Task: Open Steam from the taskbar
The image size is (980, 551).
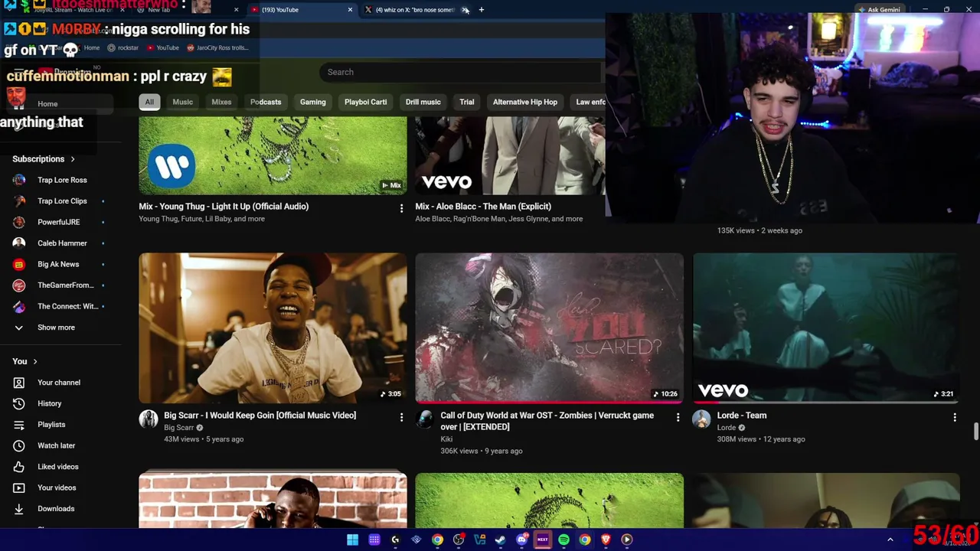Action: [500, 540]
